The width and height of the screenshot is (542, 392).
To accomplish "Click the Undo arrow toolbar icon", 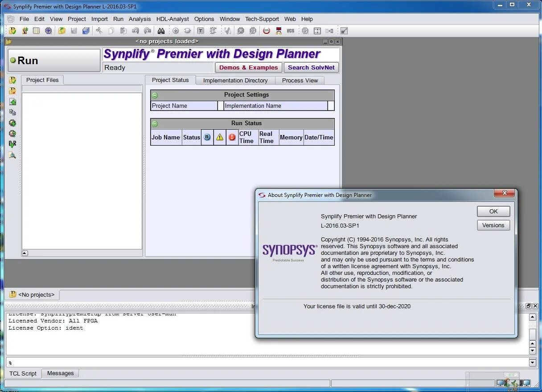I will click(x=135, y=31).
